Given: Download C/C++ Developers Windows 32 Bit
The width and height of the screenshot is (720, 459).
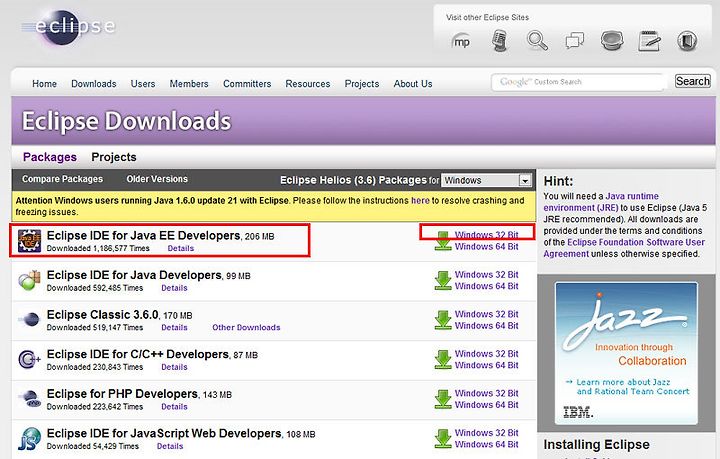Looking at the screenshot, I should (x=486, y=353).
